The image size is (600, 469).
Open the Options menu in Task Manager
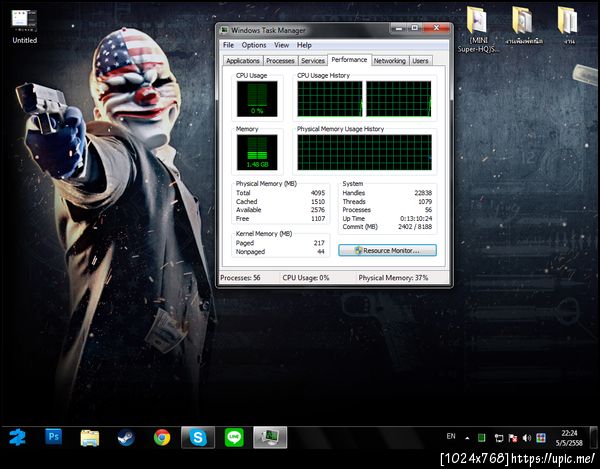[254, 45]
